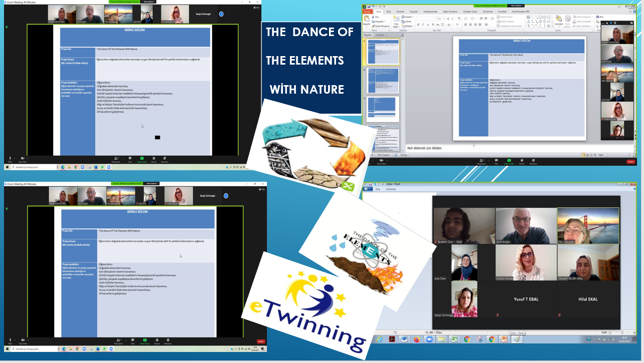The height and width of the screenshot is (363, 644).
Task: Click next-page arrow in bottom-left Zoom gallery
Action: click(x=225, y=195)
